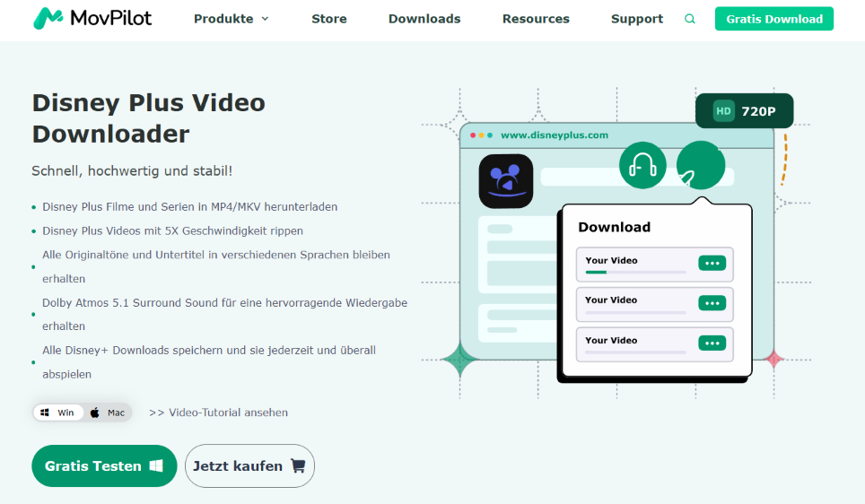Switch to the Mac platform toggle
The image size is (865, 504).
click(x=108, y=413)
